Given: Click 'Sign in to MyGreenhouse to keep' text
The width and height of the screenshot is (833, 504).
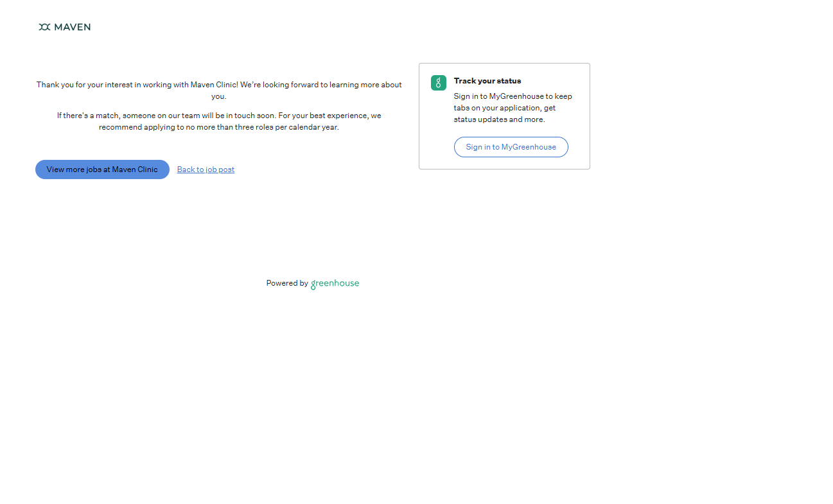Looking at the screenshot, I should click(513, 96).
